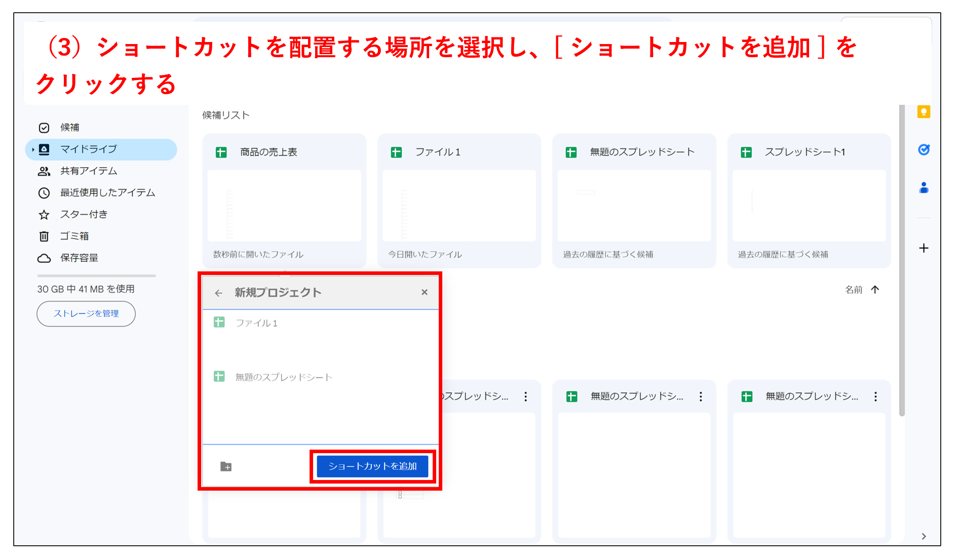The image size is (956, 560).
Task: Click the chevron at the bottom right corner
Action: [924, 536]
